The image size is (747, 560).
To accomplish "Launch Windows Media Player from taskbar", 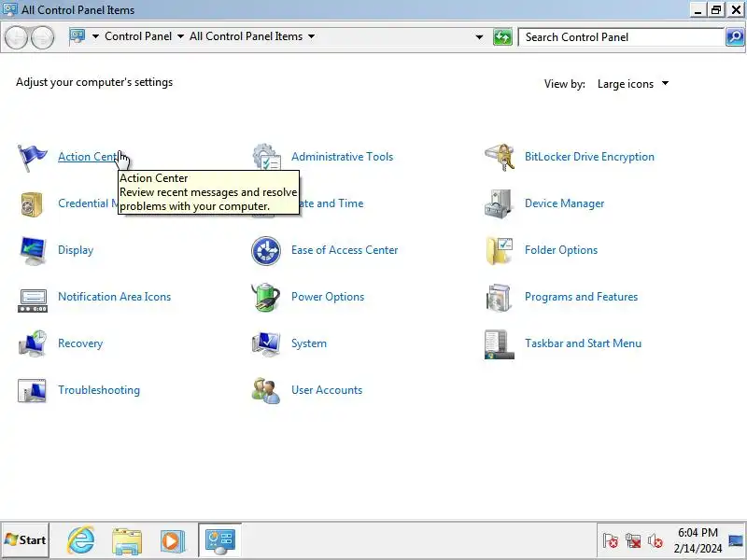I will [x=172, y=541].
